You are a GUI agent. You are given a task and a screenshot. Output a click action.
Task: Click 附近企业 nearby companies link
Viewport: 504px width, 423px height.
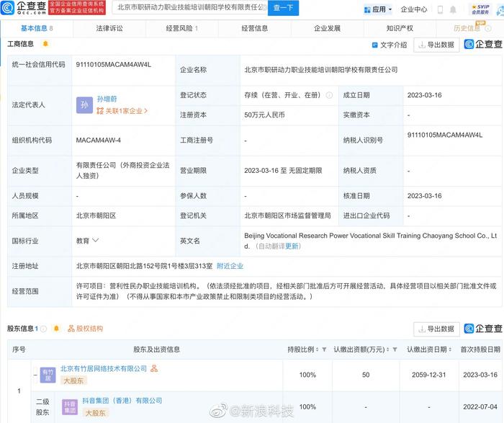click(230, 266)
